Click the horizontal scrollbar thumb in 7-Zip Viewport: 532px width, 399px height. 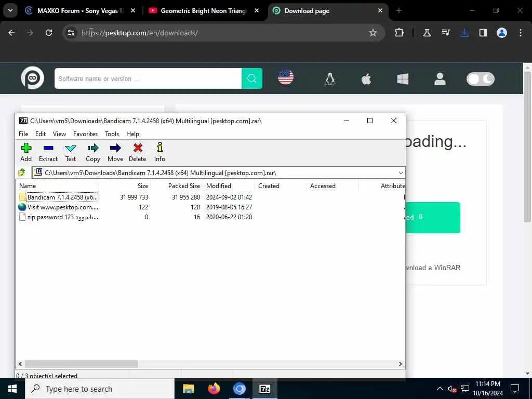pos(81,364)
